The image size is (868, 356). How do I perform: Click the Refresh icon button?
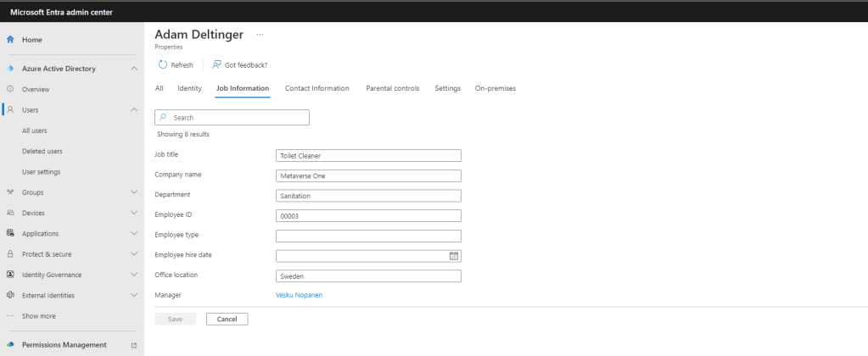pos(163,64)
